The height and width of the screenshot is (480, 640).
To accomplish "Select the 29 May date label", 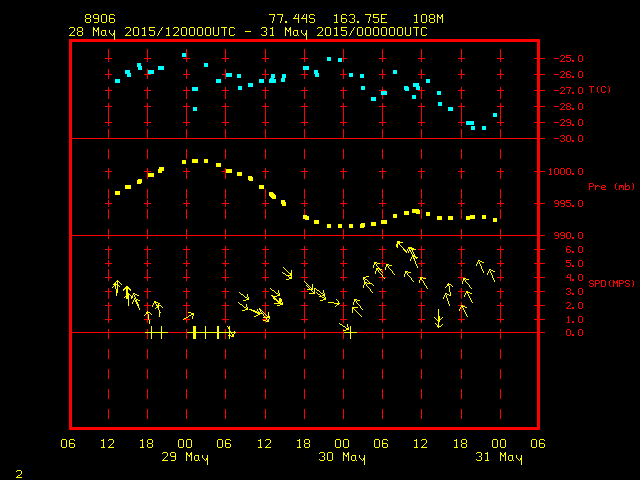I will pos(185,458).
